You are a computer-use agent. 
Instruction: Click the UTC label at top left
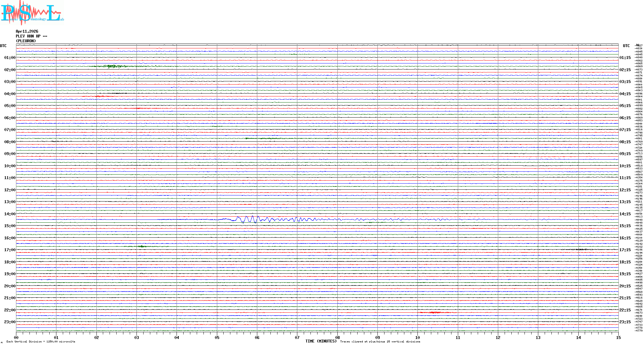[3, 46]
